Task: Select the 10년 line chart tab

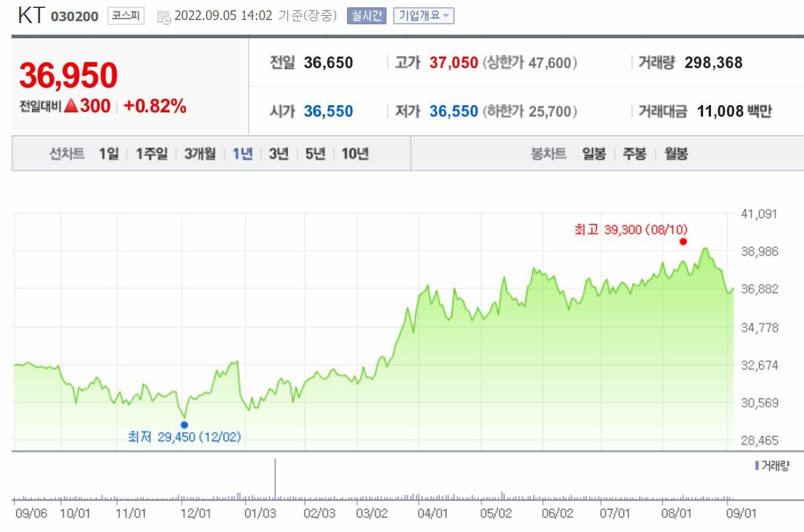Action: coord(355,154)
